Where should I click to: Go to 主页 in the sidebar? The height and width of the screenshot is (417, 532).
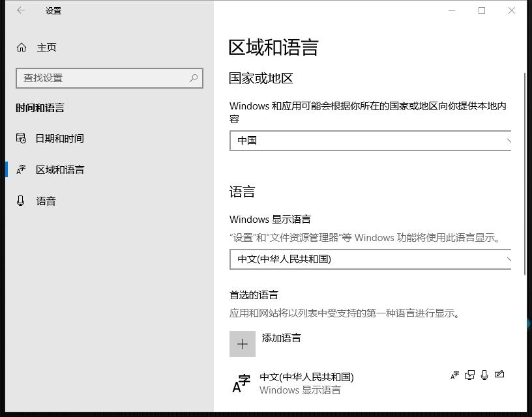46,48
